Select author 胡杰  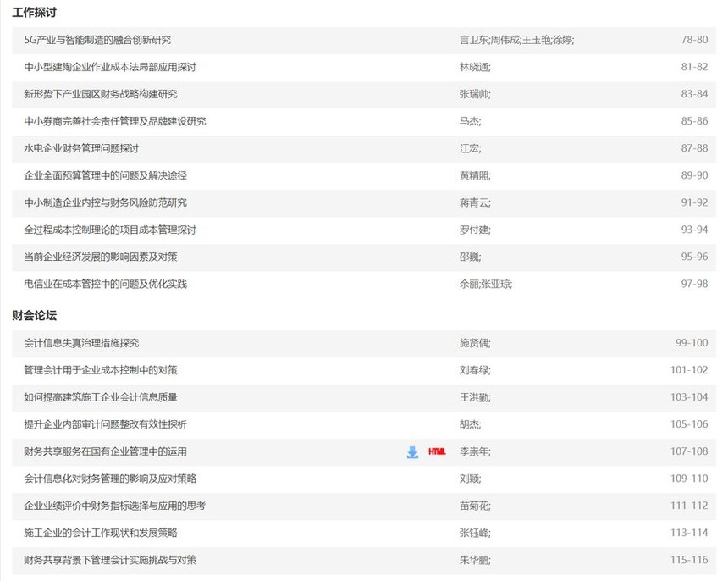471,424
